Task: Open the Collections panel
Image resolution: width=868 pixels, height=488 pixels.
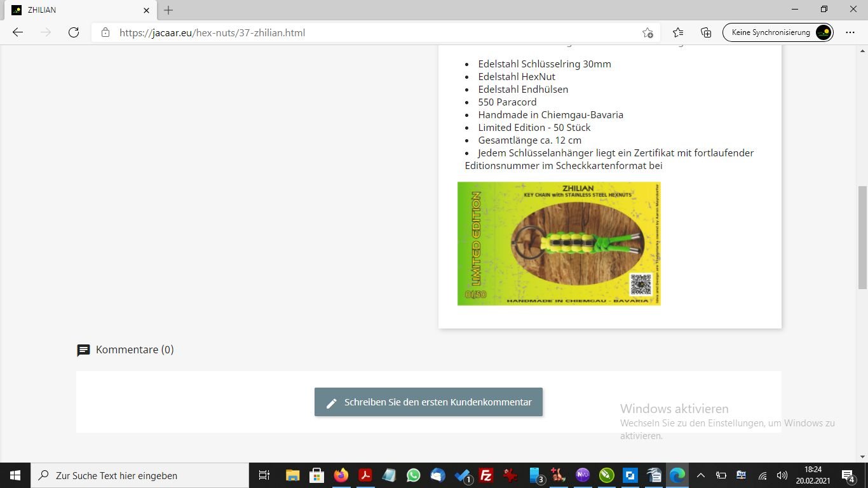Action: pos(706,32)
